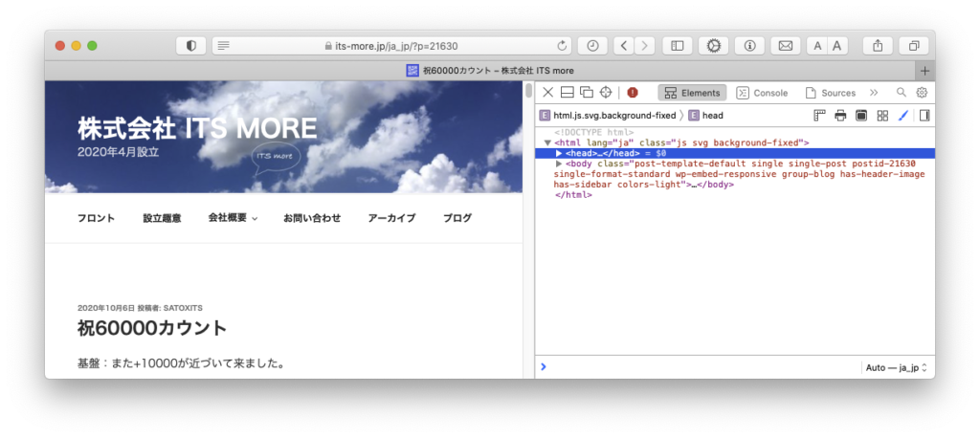
Task: Collapse the html element node
Action: (547, 142)
